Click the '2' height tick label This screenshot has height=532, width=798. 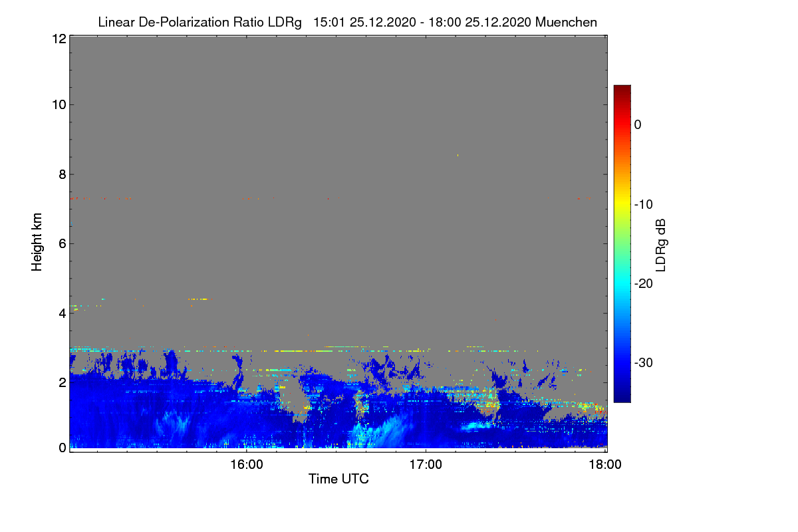[x=61, y=382]
